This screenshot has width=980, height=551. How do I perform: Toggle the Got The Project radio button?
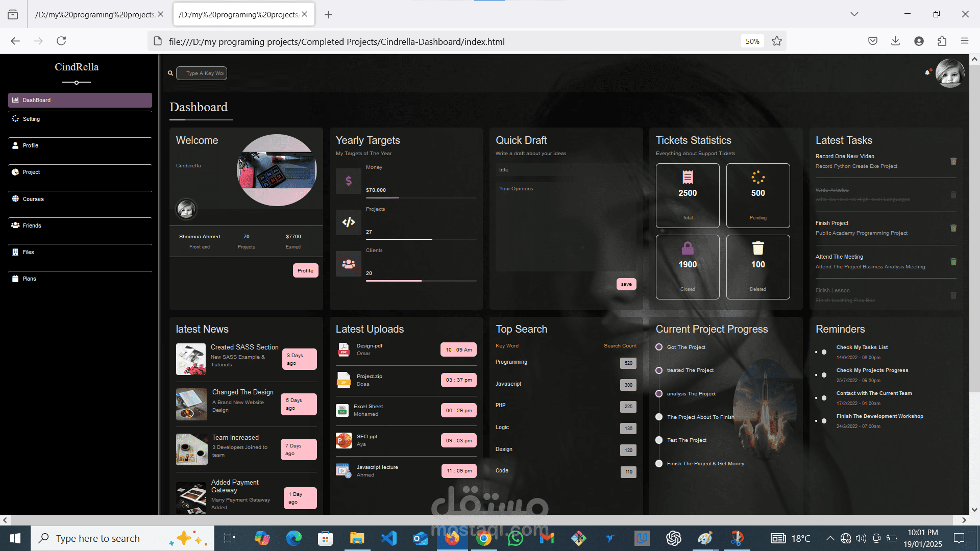659,346
